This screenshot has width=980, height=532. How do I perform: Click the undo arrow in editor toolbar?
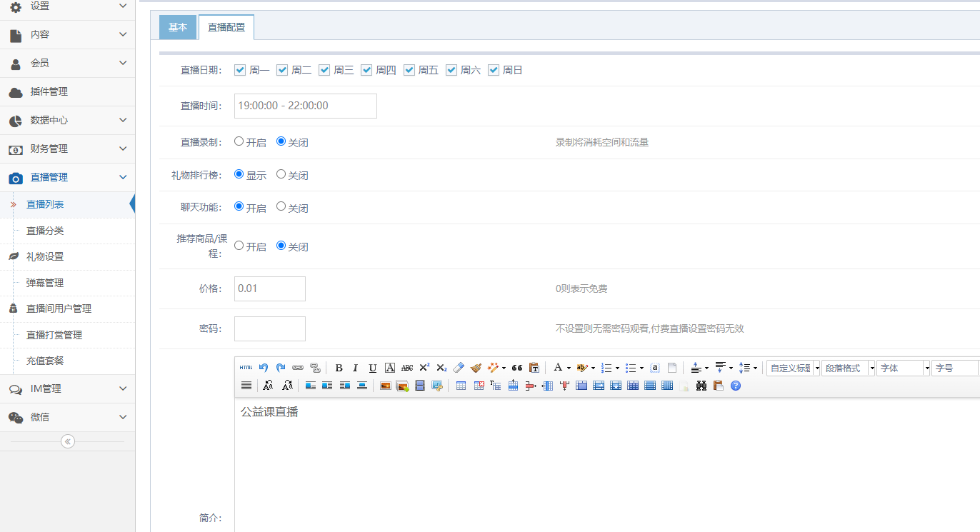pyautogui.click(x=264, y=368)
